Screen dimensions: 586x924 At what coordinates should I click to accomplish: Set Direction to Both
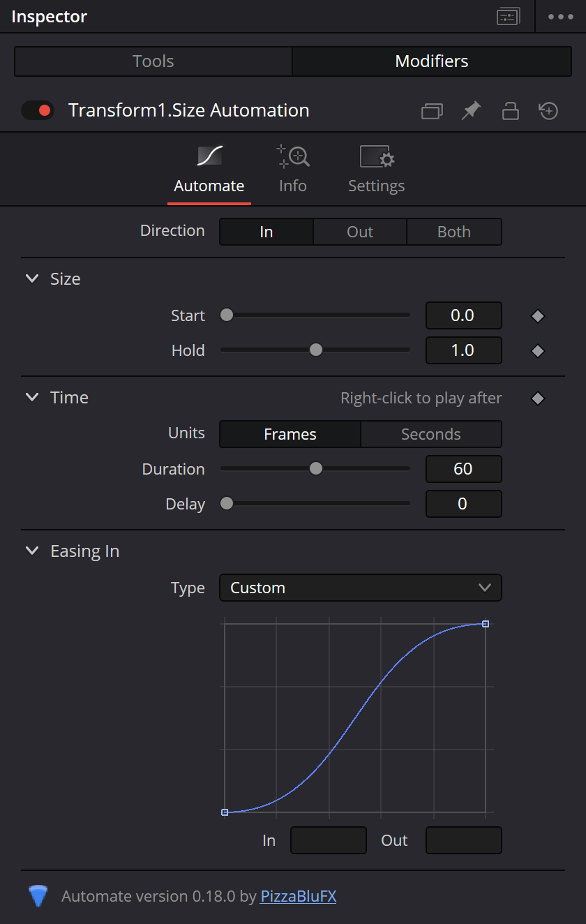pos(454,232)
